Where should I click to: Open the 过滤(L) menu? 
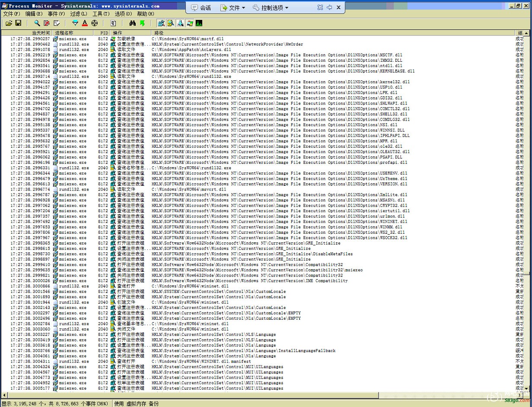(x=79, y=14)
